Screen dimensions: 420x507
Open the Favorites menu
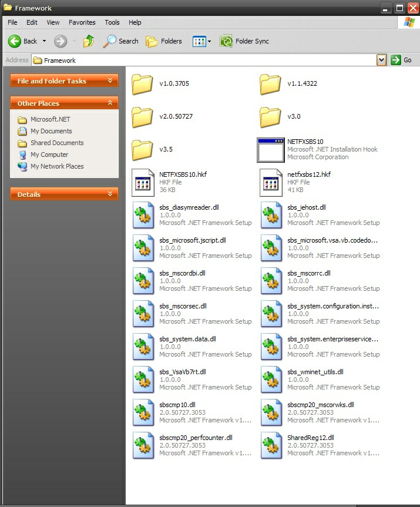click(82, 22)
